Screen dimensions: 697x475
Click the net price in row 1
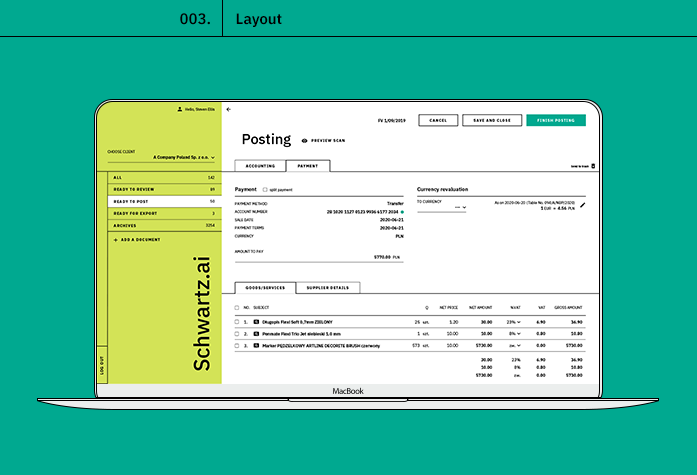pyautogui.click(x=453, y=322)
